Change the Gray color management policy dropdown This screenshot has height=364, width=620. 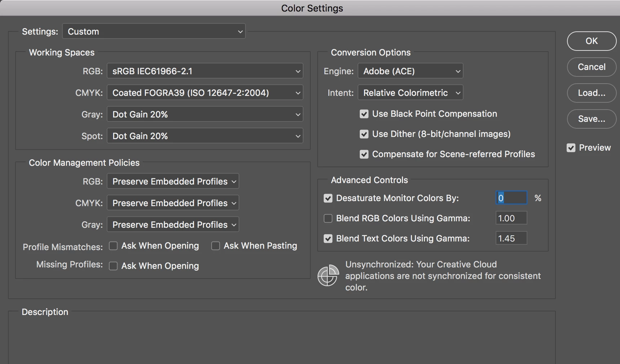pos(173,225)
